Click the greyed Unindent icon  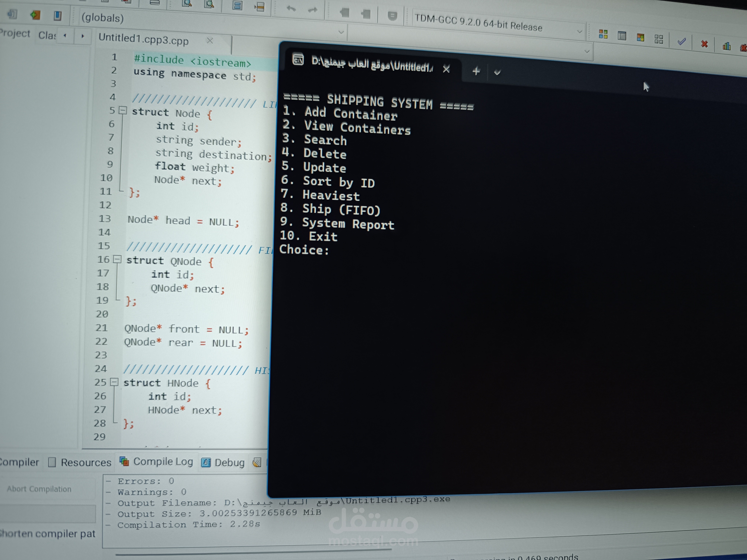pos(366,14)
